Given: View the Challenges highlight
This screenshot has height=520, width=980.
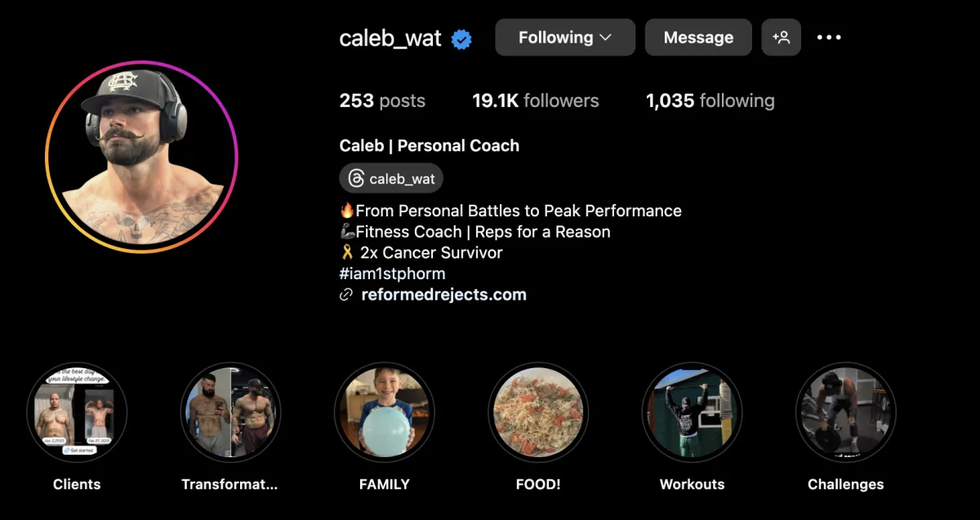Looking at the screenshot, I should coord(846,413).
